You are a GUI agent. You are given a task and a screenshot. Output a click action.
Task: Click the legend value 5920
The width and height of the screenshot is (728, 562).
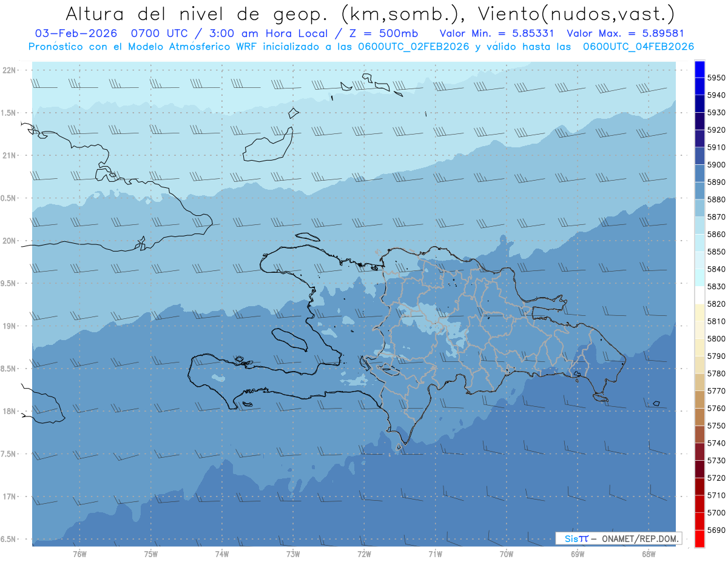[x=716, y=130]
